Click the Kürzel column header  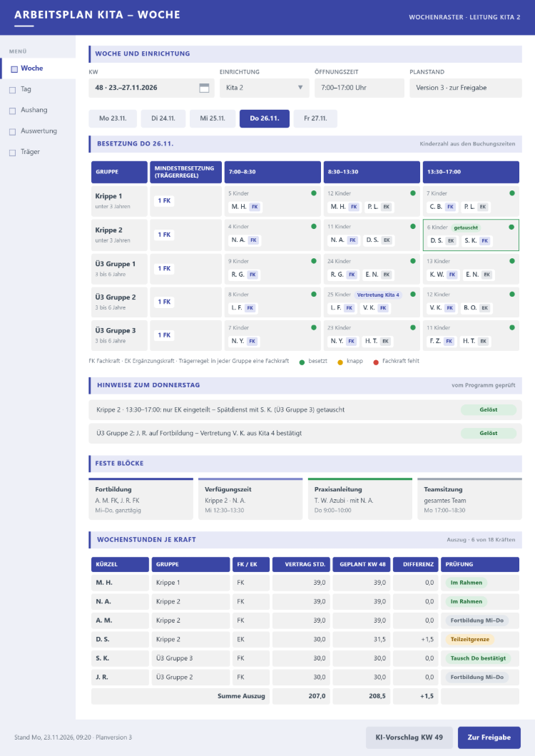(120, 564)
